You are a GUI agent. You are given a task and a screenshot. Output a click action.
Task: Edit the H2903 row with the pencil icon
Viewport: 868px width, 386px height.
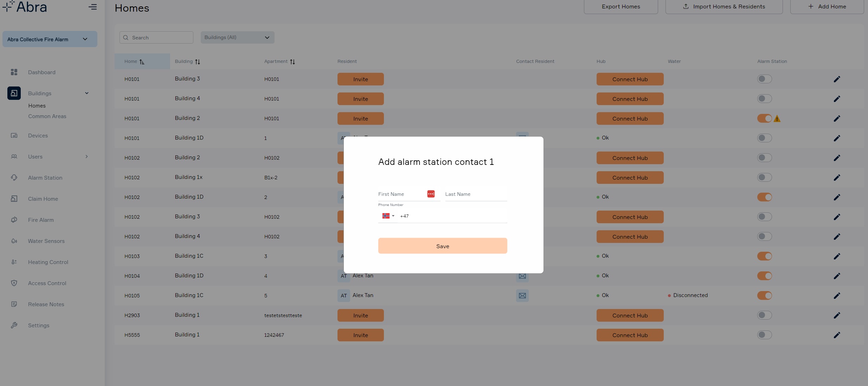tap(837, 315)
